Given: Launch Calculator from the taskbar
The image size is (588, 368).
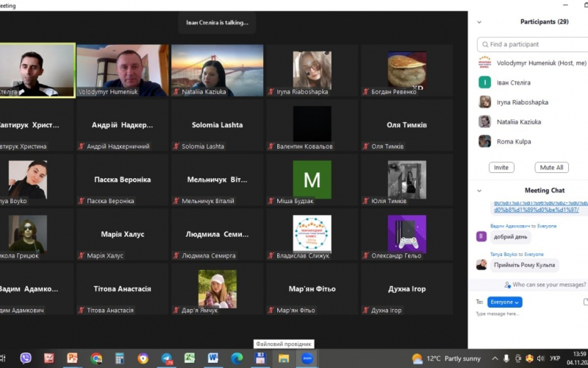Looking at the screenshot, I should (120, 358).
